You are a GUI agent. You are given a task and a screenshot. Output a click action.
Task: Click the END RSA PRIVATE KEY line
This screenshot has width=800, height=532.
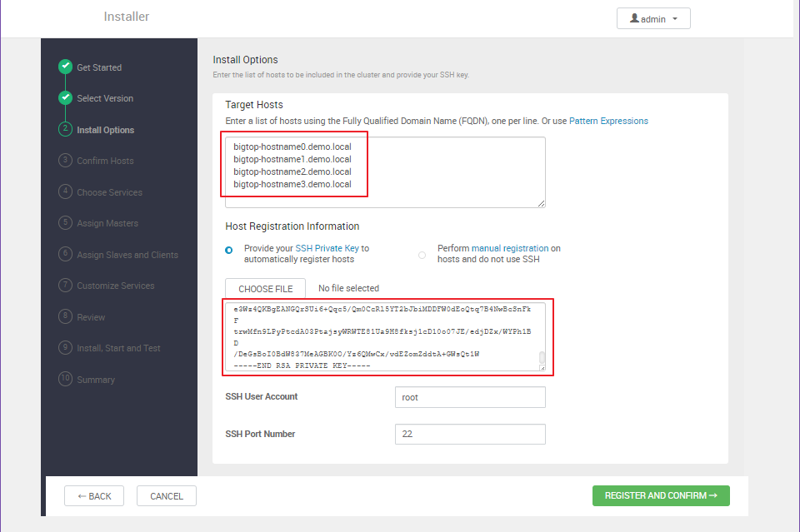(302, 365)
